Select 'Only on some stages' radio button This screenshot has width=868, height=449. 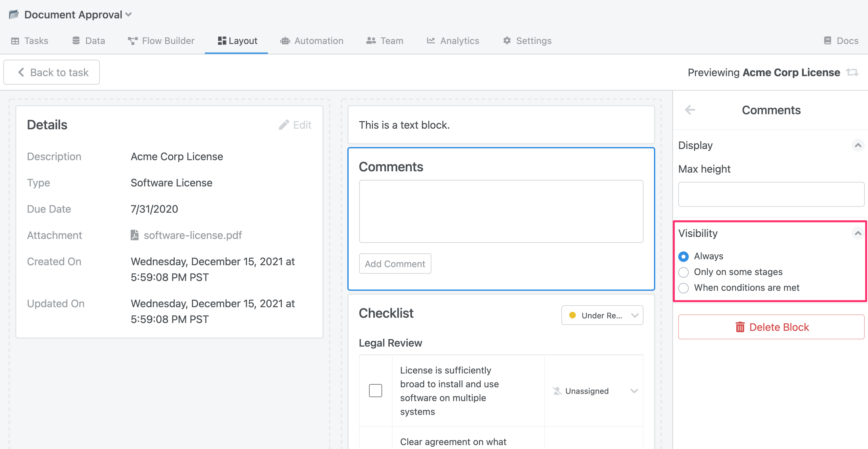(684, 272)
